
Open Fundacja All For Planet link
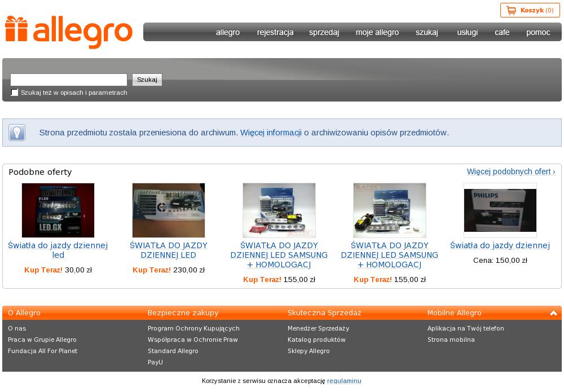42,351
